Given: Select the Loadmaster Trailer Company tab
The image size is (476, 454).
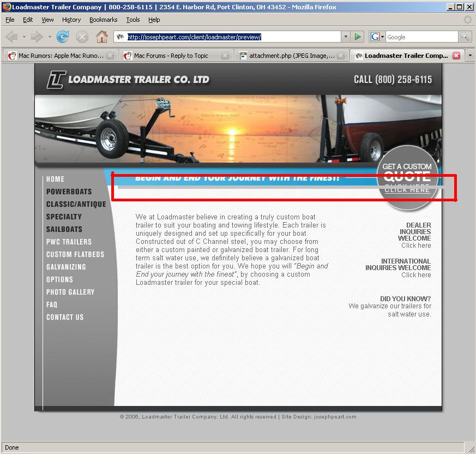Looking at the screenshot, I should (407, 56).
